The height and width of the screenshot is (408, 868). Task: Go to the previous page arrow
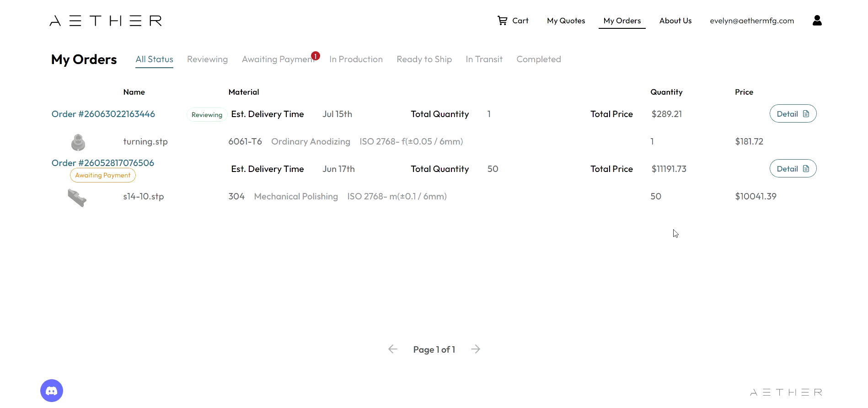click(393, 349)
